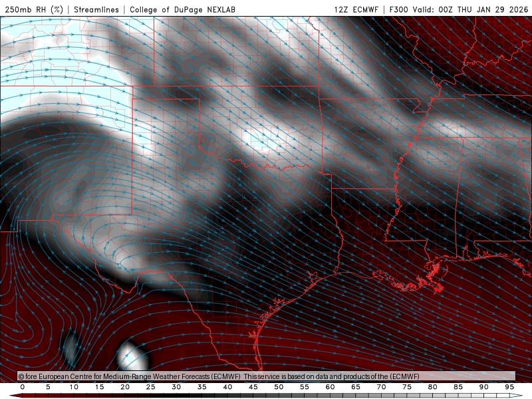Click the ECMWF copyright notice banner
532x399 pixels.
(267, 376)
